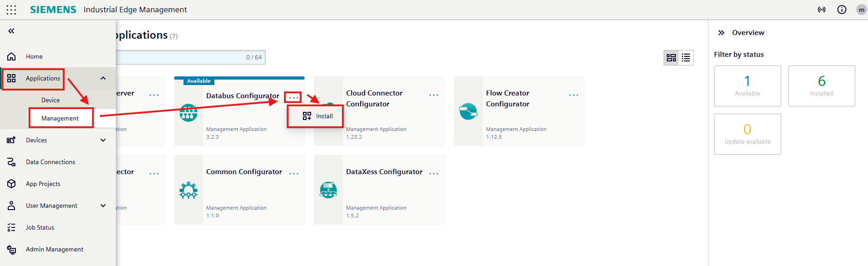This screenshot has width=868, height=266.
Task: Click Industrial Edge Management title
Action: (135, 10)
